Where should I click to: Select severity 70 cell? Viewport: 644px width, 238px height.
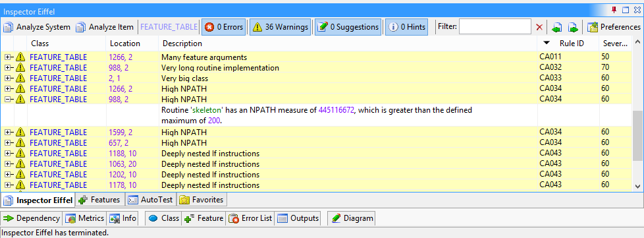click(605, 68)
